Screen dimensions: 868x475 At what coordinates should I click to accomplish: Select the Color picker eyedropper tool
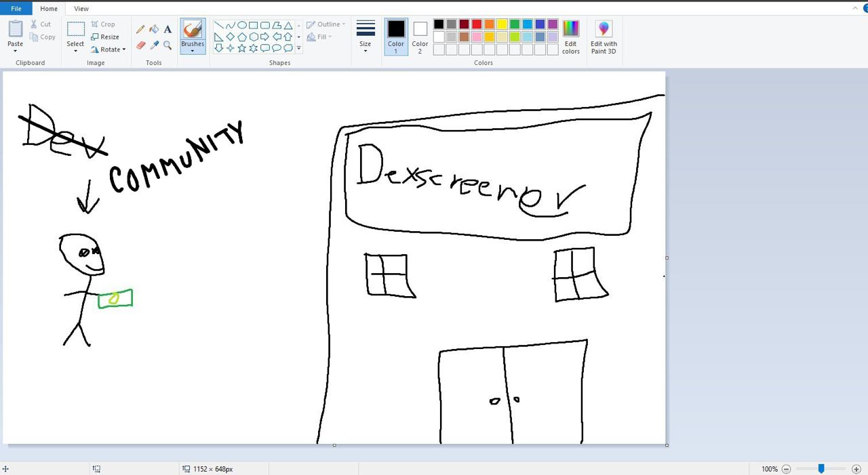[x=154, y=45]
